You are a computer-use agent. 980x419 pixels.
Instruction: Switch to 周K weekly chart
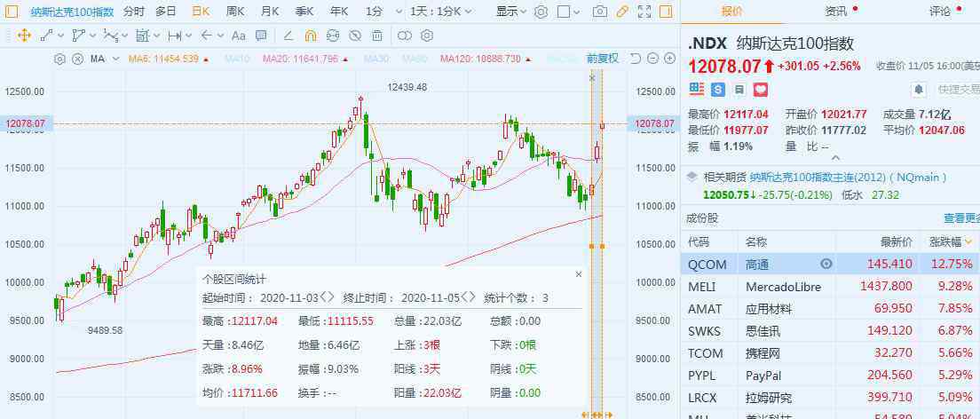pyautogui.click(x=235, y=12)
